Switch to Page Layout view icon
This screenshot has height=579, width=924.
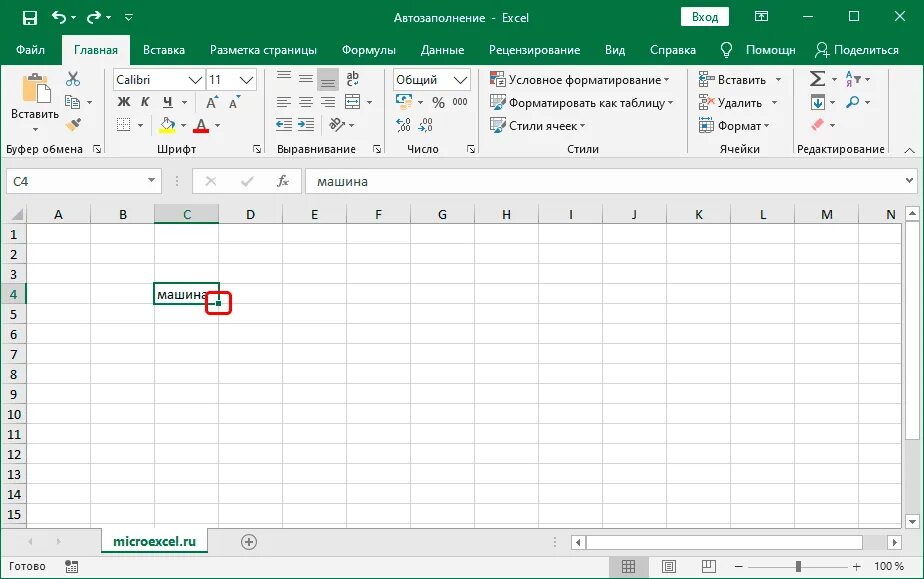coord(669,566)
